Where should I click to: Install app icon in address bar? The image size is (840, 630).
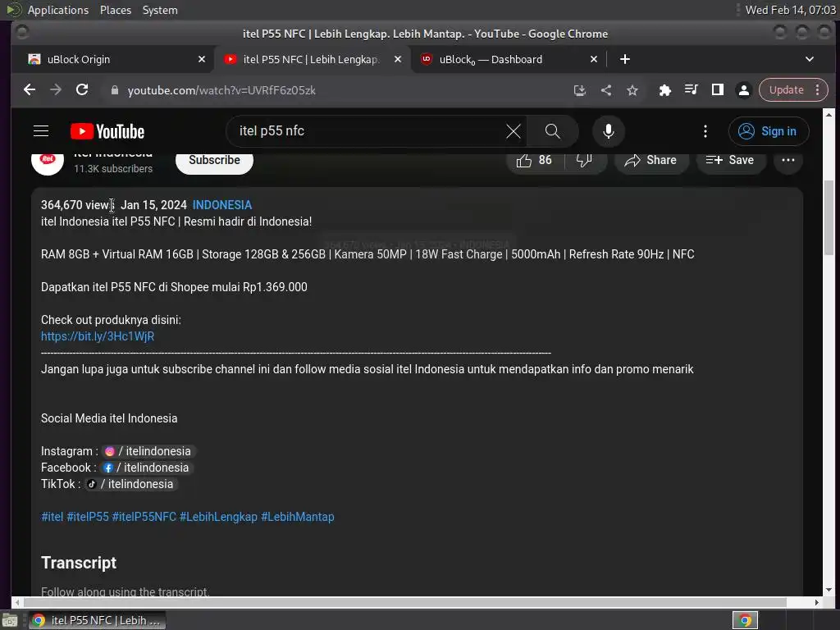point(580,90)
